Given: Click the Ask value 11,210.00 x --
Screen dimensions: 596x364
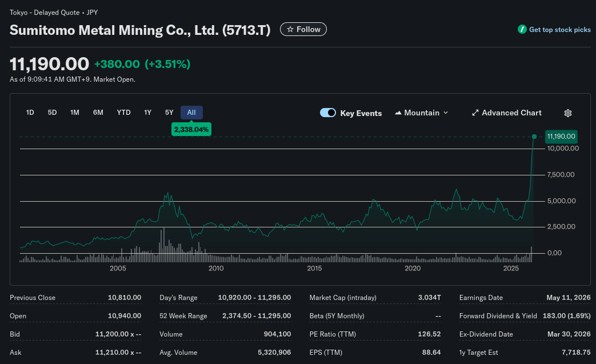Looking at the screenshot, I should [118, 352].
